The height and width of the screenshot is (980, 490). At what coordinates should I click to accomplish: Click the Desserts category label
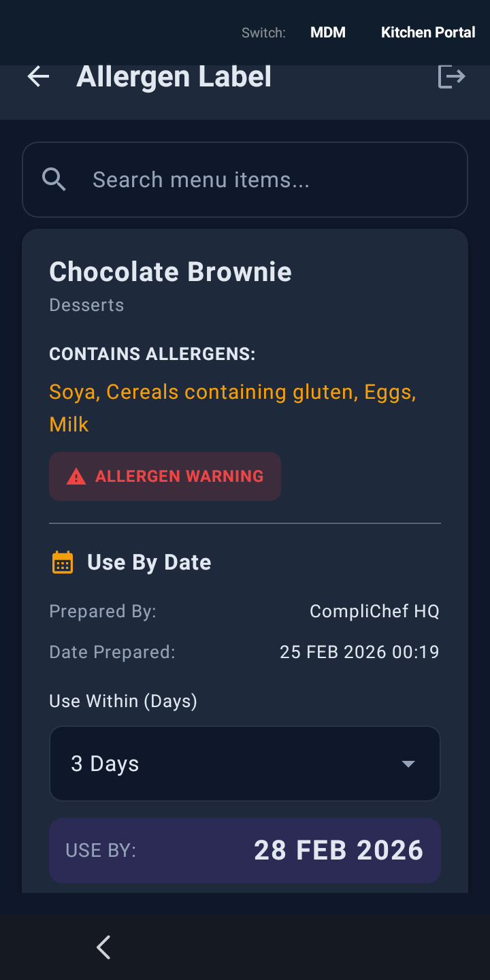(86, 305)
